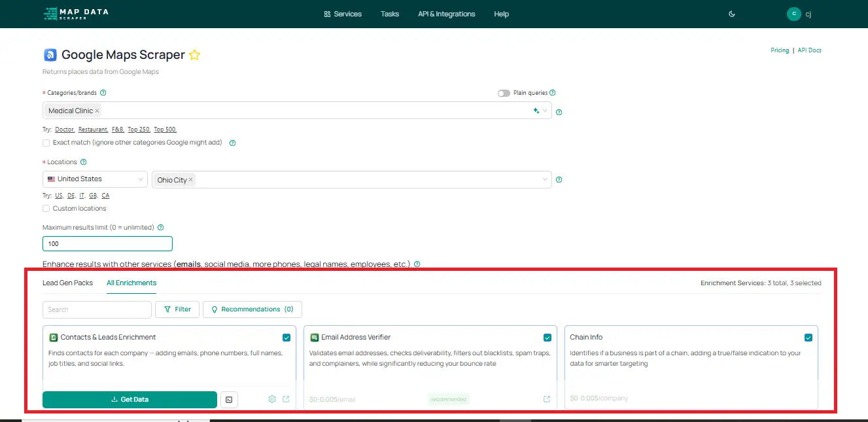Click the enrichment Search field

97,309
